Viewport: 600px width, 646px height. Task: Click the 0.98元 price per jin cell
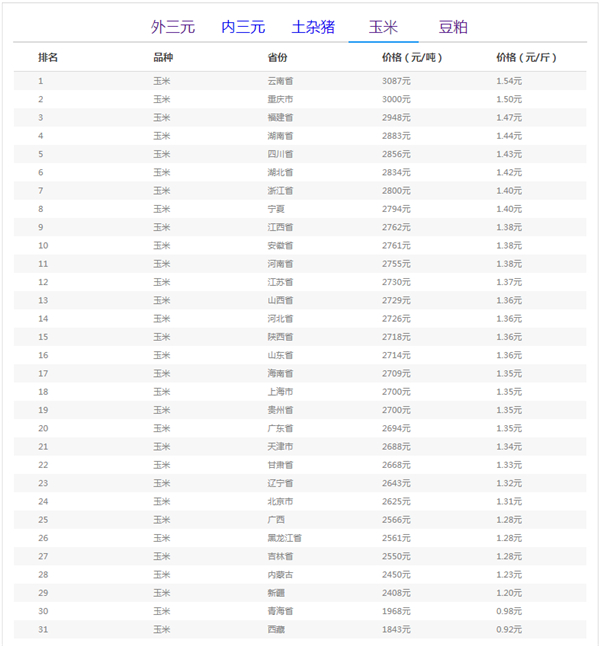509,611
